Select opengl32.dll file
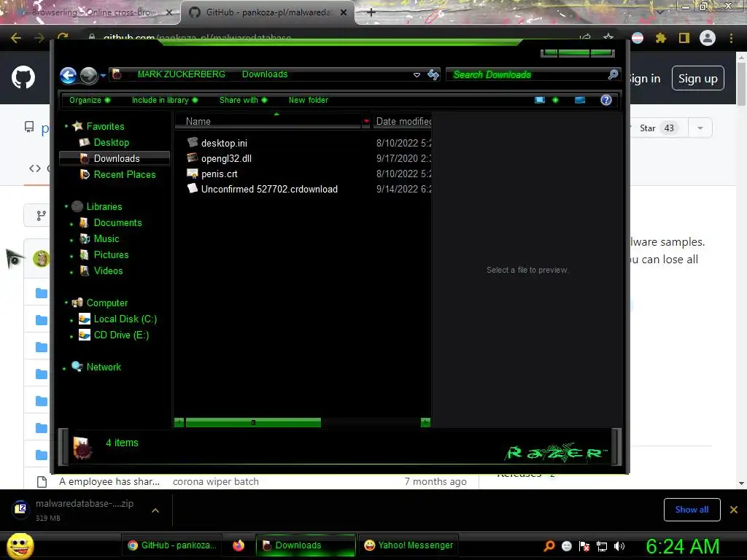 point(226,158)
